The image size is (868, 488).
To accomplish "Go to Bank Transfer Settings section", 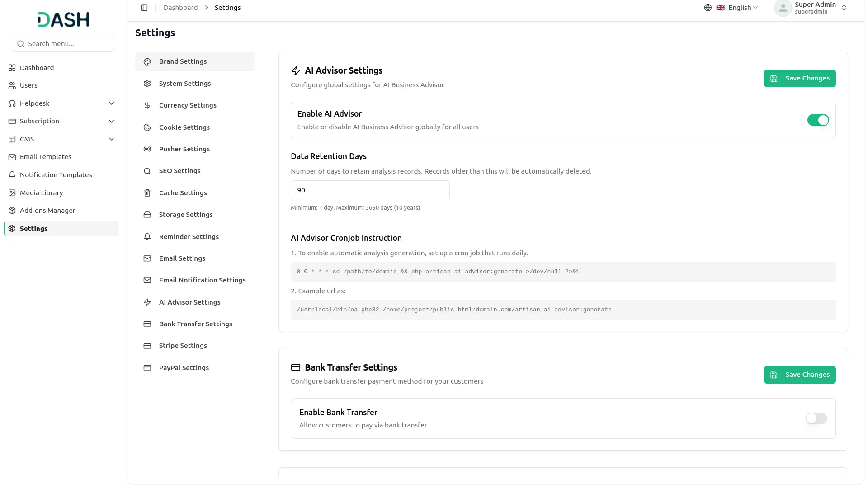I will click(x=195, y=324).
